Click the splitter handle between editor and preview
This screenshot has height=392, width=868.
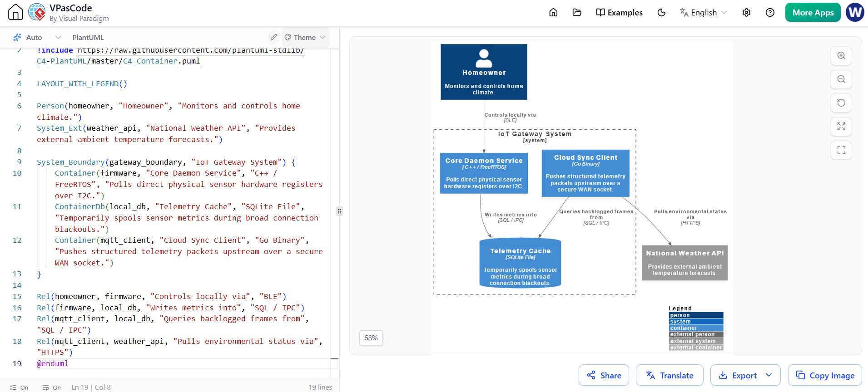(x=339, y=211)
